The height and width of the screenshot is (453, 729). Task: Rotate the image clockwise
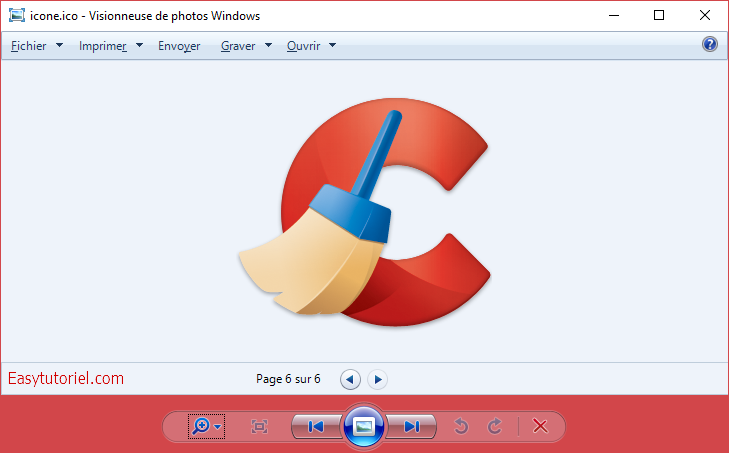495,426
